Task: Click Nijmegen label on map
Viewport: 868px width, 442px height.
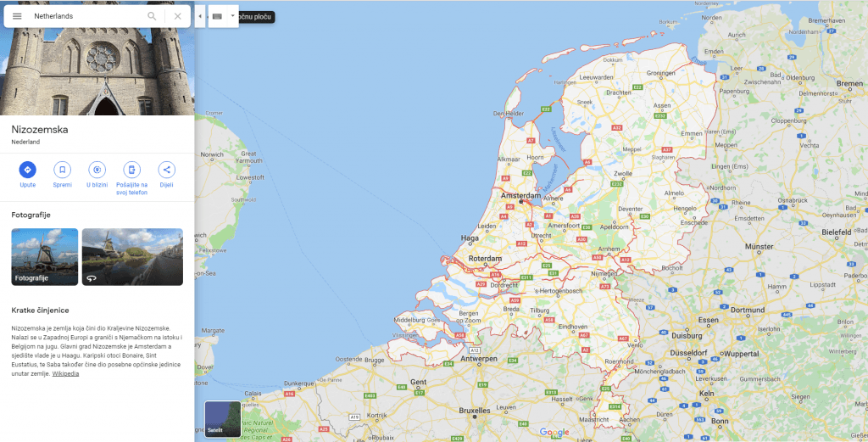Action: 604,274
